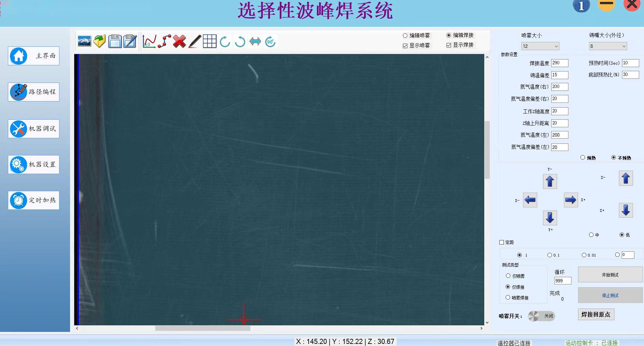
Task: Click horizontal scrollbar right arrow
Action: pyautogui.click(x=481, y=328)
